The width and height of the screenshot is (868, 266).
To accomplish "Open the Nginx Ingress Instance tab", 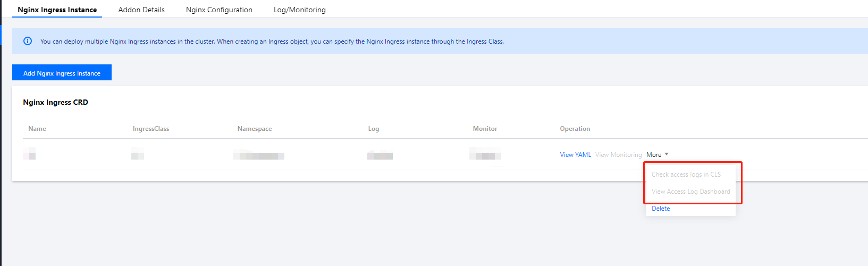I will tap(57, 10).
